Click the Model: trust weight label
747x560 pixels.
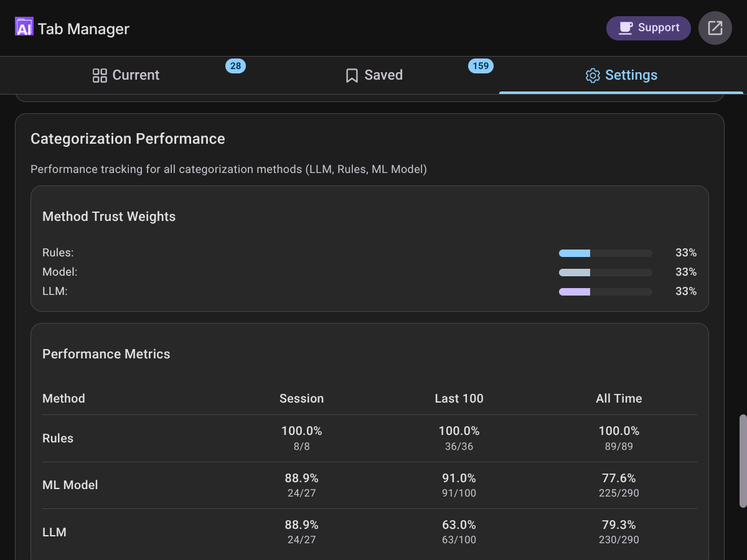60,273
